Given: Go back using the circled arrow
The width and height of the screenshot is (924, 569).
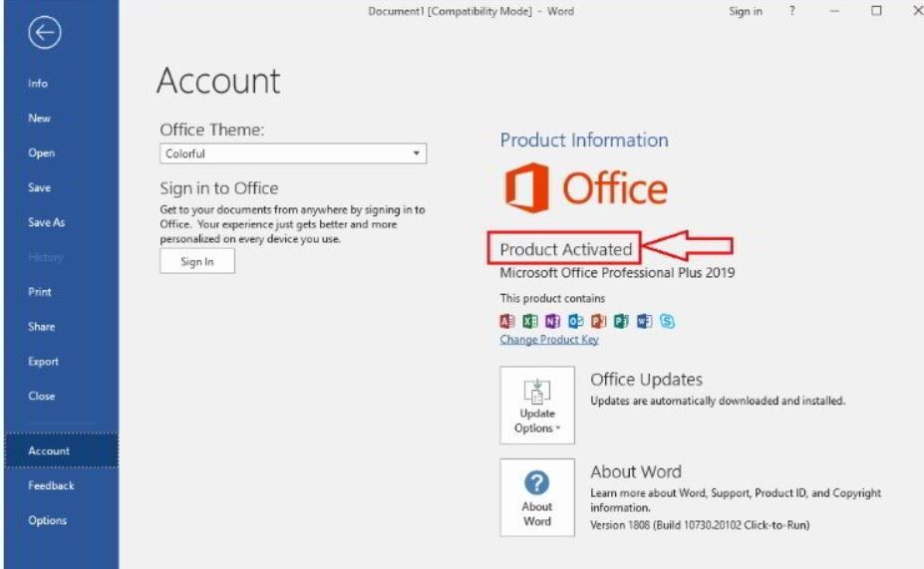Looking at the screenshot, I should tap(44, 32).
